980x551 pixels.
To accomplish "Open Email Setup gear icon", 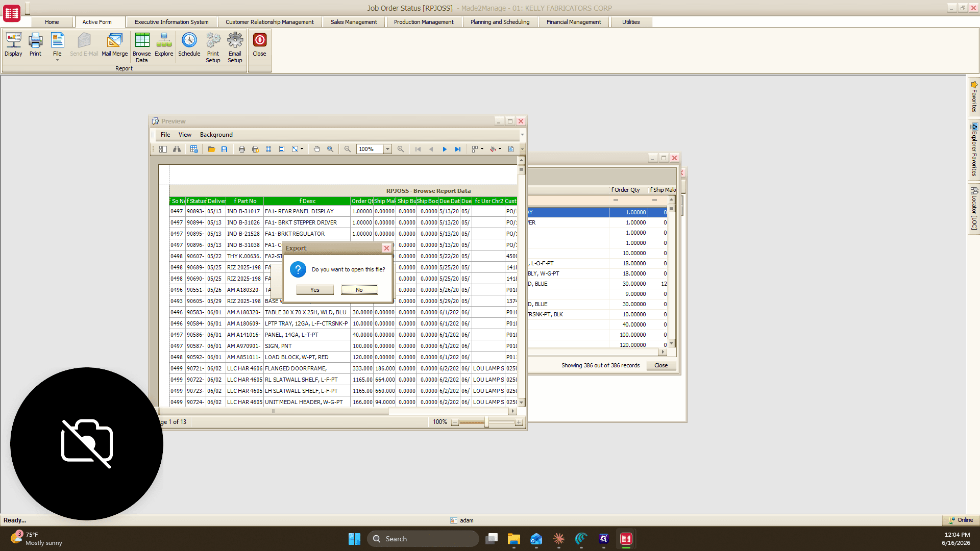I will (x=235, y=47).
